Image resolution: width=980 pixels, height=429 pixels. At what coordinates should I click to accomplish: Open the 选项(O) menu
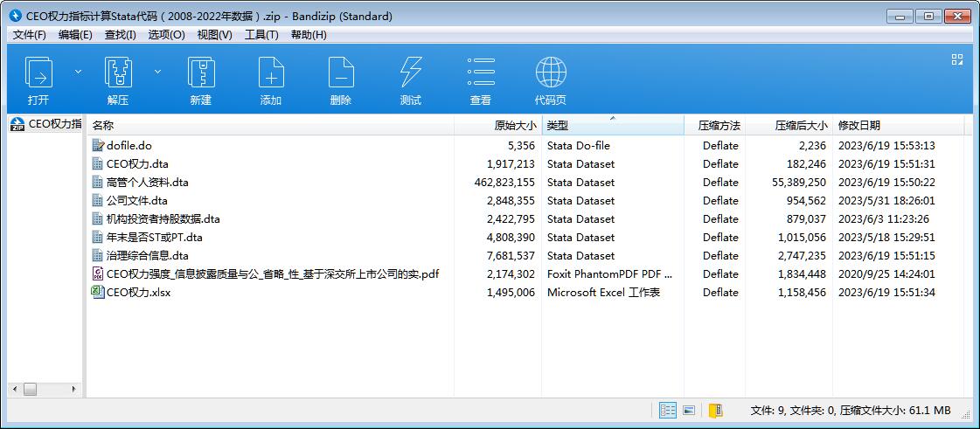(x=166, y=35)
